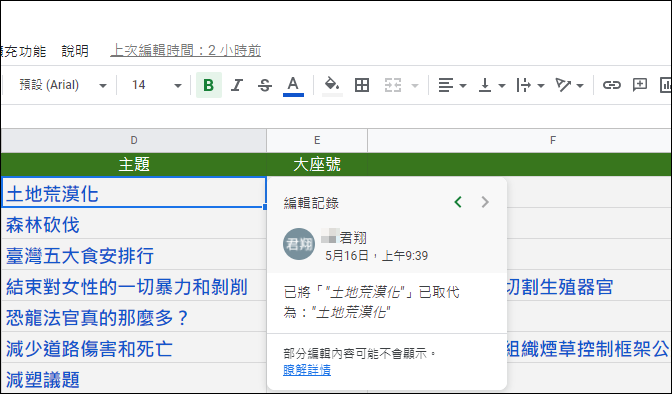The height and width of the screenshot is (394, 672).
Task: Select cell containing 組織煙草控制框架公
Action: (589, 348)
